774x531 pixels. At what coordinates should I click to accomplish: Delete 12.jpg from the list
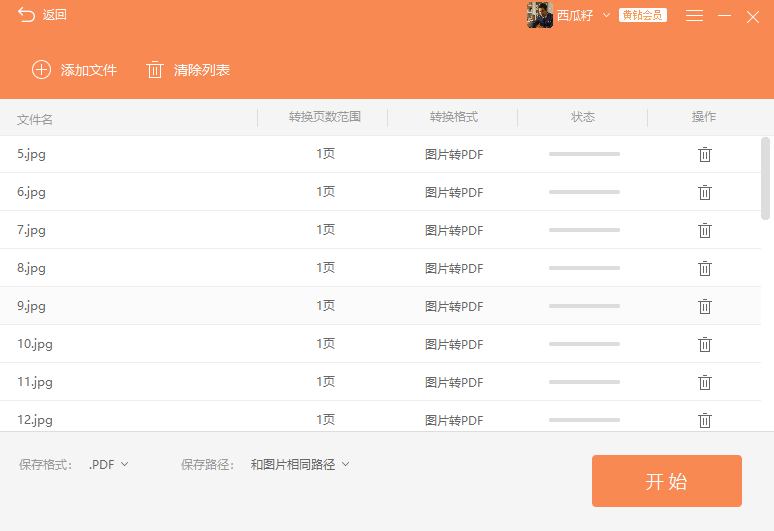click(704, 420)
